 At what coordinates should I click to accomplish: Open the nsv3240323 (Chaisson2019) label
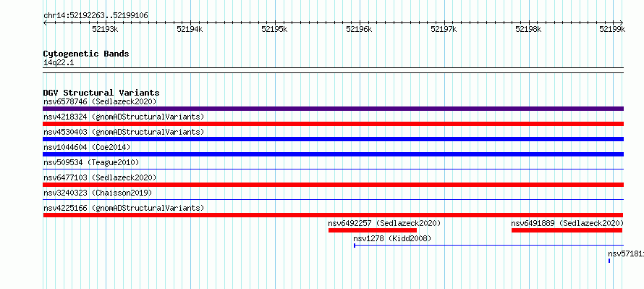(98, 193)
